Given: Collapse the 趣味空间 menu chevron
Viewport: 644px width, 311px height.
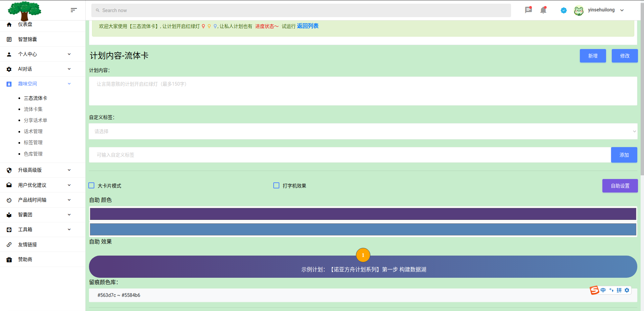Looking at the screenshot, I should click(x=69, y=84).
